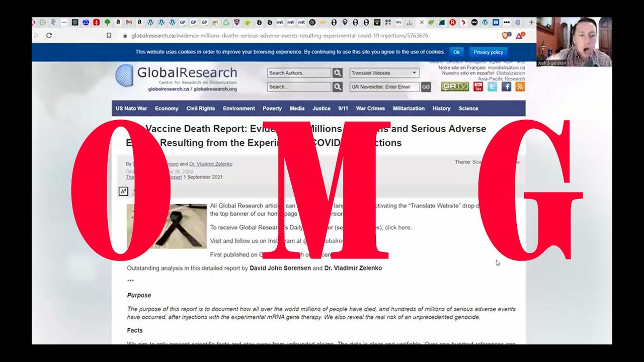Click the site Search magnifier icon
Screen dimensions: 644x362
coord(338,87)
